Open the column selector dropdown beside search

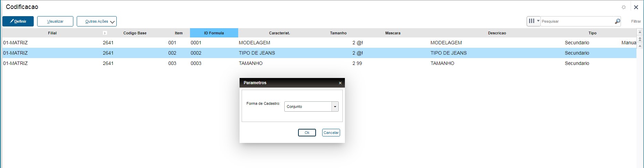[x=534, y=21]
